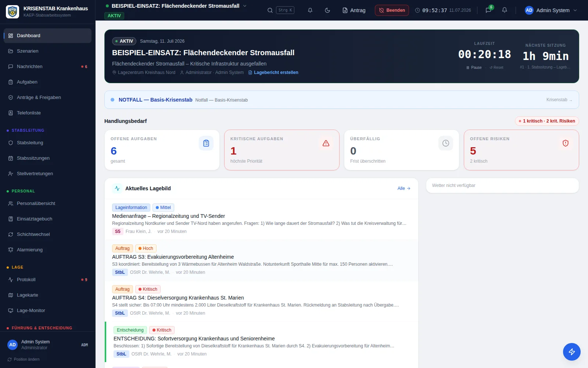Click the Schichtwechsel rotate icon
This screenshot has width=588, height=368.
(x=11, y=234)
